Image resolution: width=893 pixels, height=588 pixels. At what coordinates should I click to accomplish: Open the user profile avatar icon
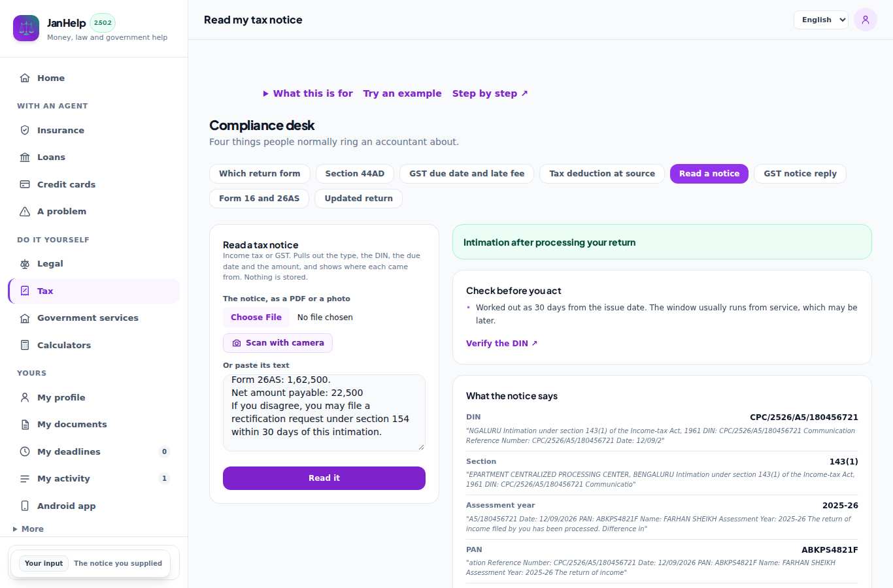(866, 20)
